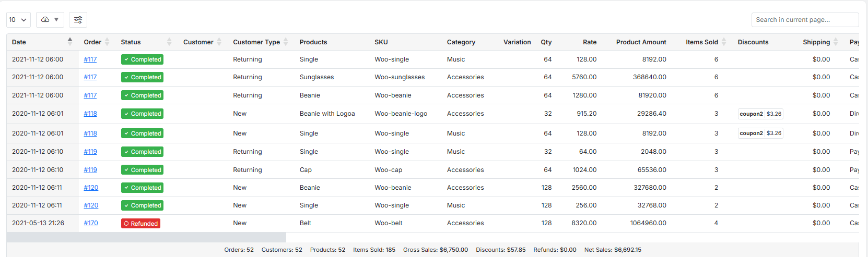
Task: Sort by Order column arrows
Action: 107,42
